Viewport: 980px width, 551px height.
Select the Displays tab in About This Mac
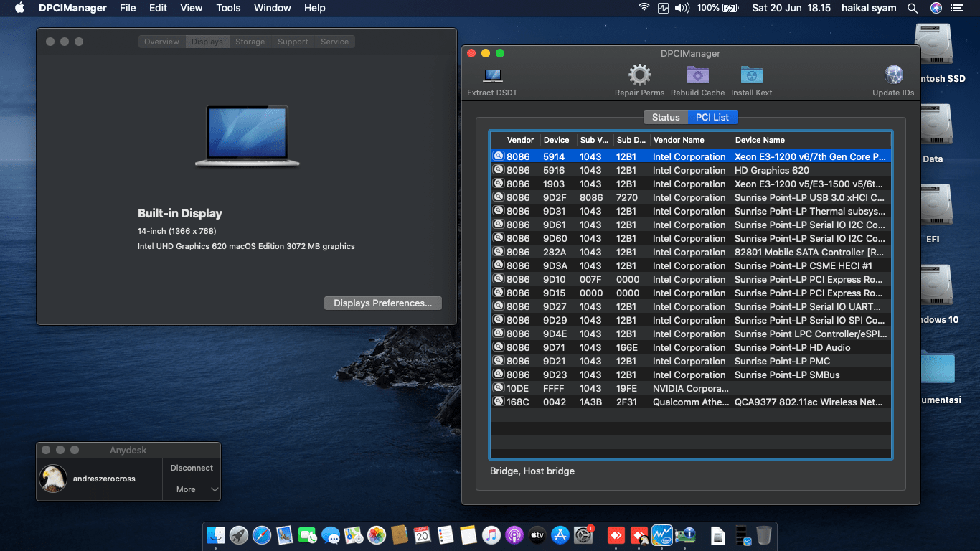coord(207,42)
